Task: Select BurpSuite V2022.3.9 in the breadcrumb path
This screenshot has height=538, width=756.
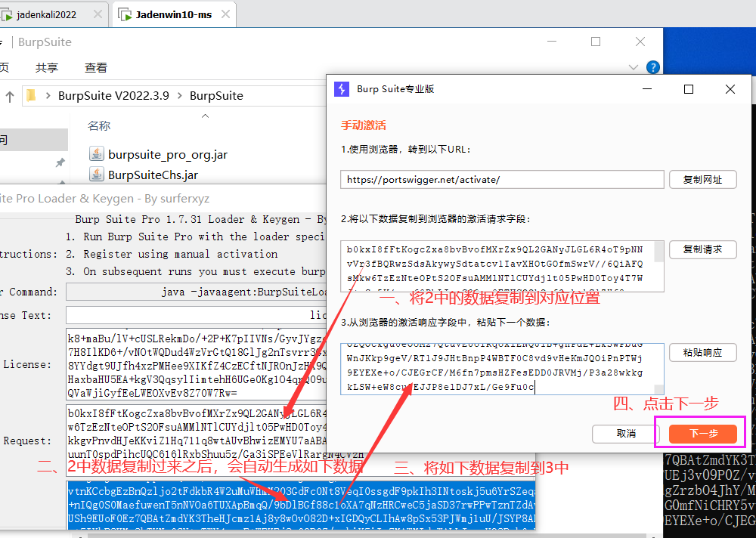Action: tap(113, 95)
